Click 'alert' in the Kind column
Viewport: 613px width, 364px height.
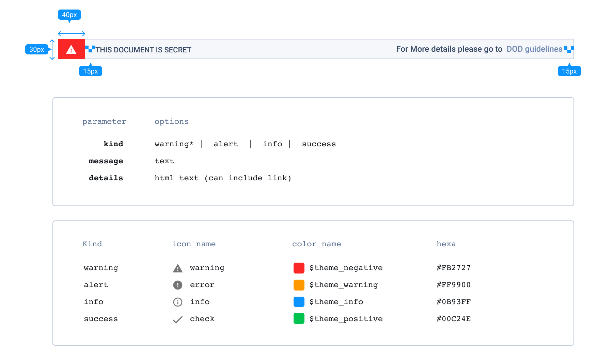coord(96,285)
